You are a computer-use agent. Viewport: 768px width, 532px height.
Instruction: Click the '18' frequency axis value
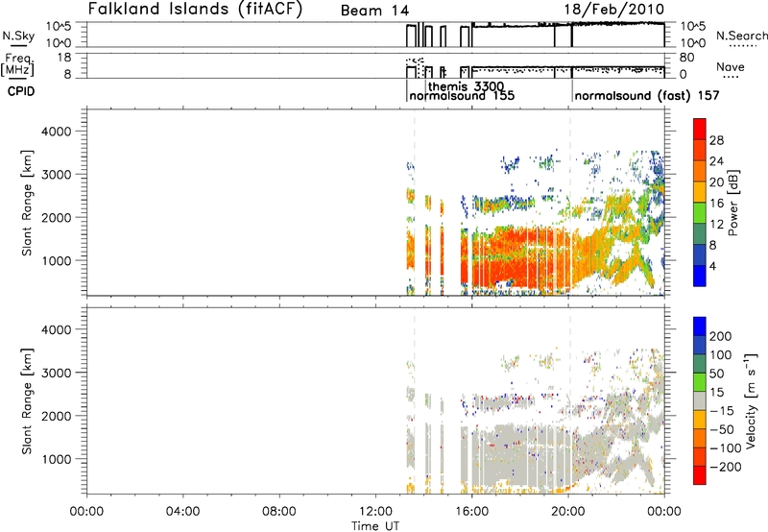click(x=64, y=58)
